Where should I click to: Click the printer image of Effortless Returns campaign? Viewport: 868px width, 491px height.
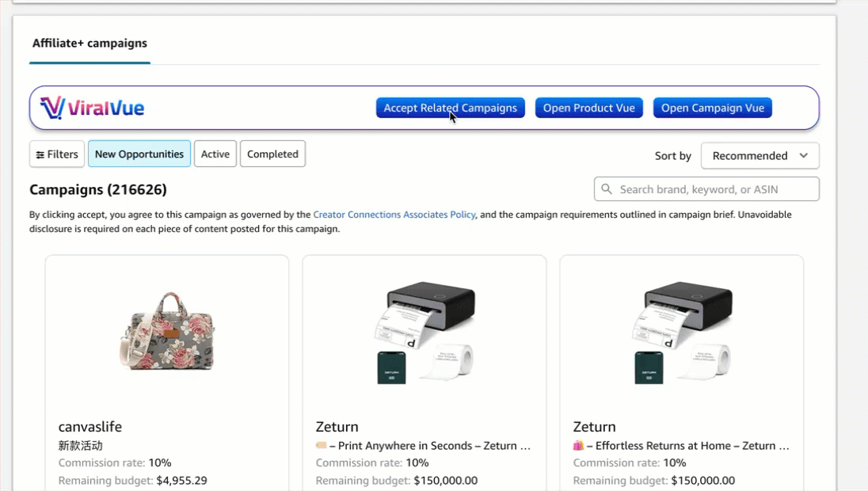pos(682,332)
